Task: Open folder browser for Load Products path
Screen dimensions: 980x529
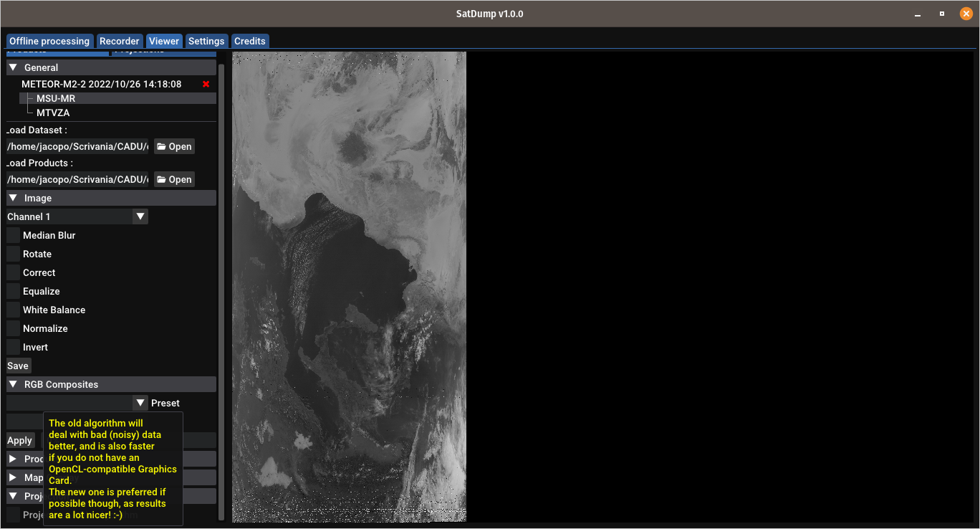Action: click(173, 179)
